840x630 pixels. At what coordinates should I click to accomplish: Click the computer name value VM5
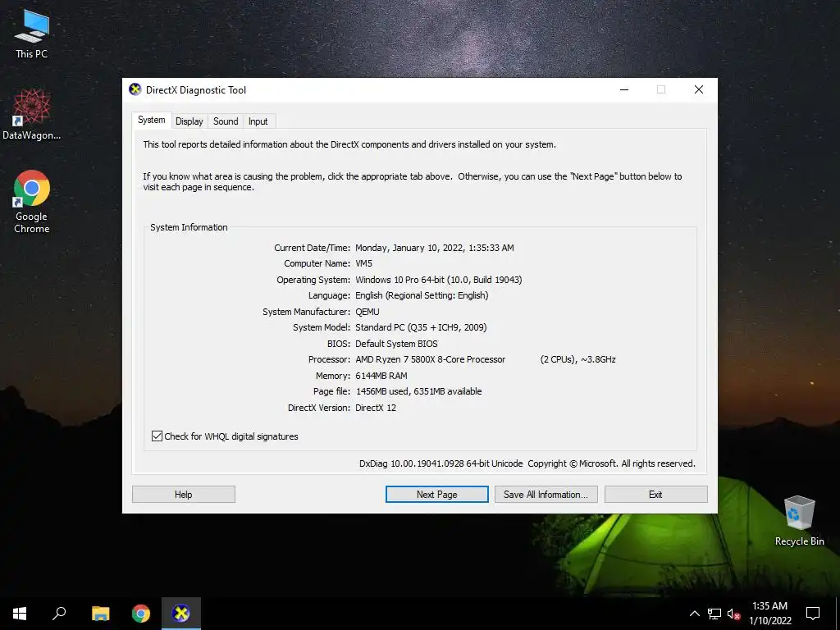[363, 263]
